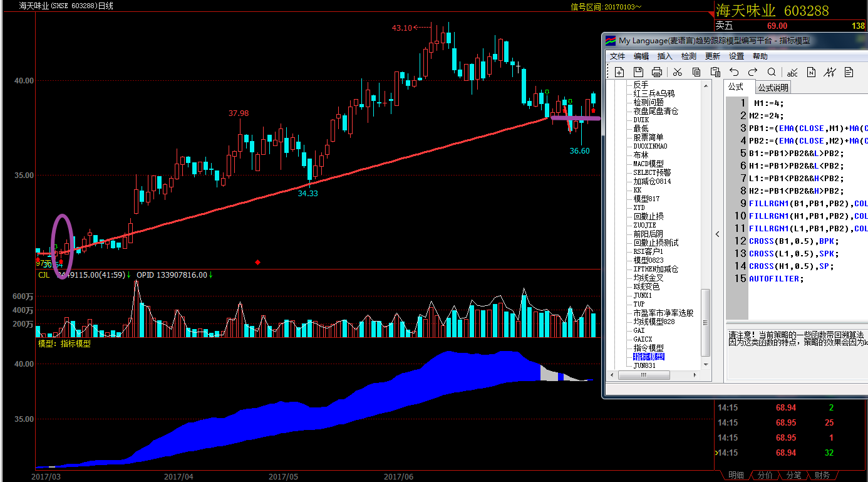Viewport: 868px width, 482px height.
Task: Click the candlestick chart icon in the toolbar
Action: coord(830,72)
